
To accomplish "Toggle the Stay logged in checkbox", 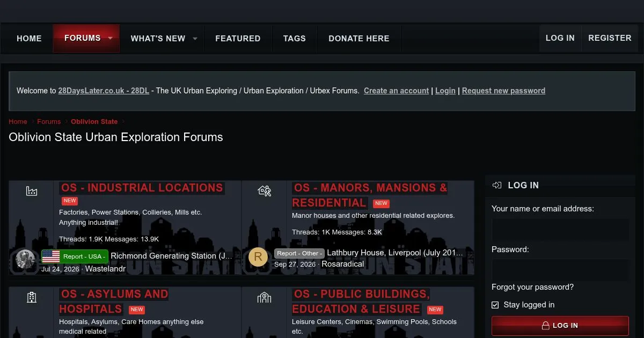I will coord(495,305).
